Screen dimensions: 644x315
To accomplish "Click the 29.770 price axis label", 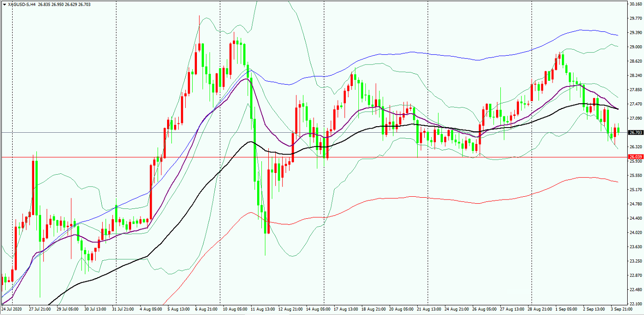I will pos(635,18).
